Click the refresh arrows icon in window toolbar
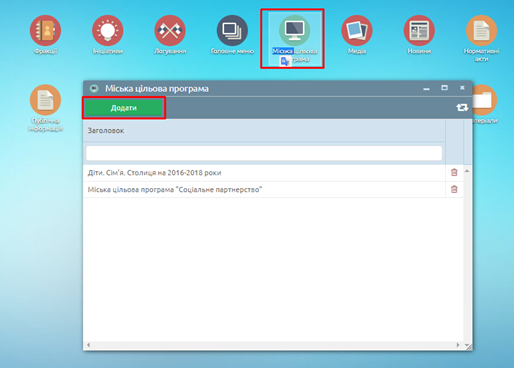 coord(462,107)
